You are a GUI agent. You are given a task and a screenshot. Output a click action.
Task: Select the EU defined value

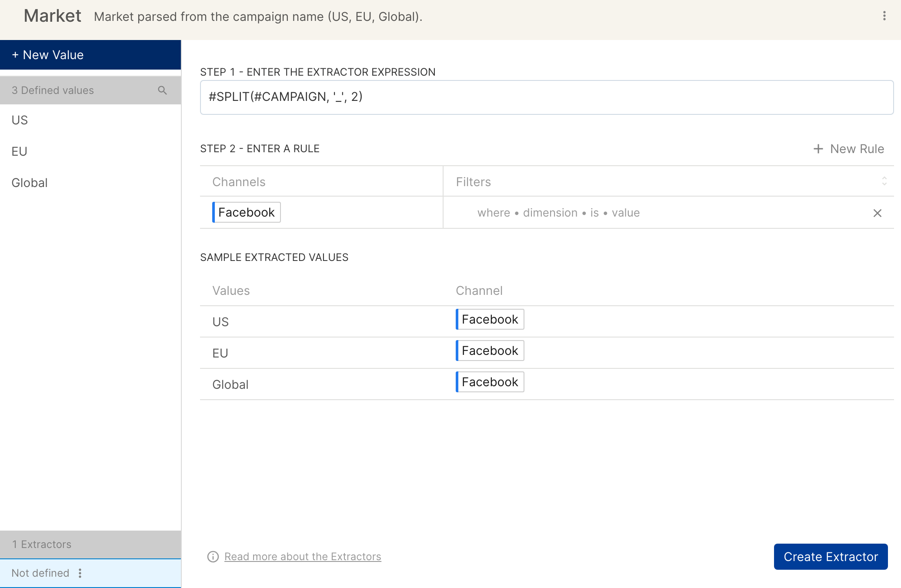click(x=90, y=151)
